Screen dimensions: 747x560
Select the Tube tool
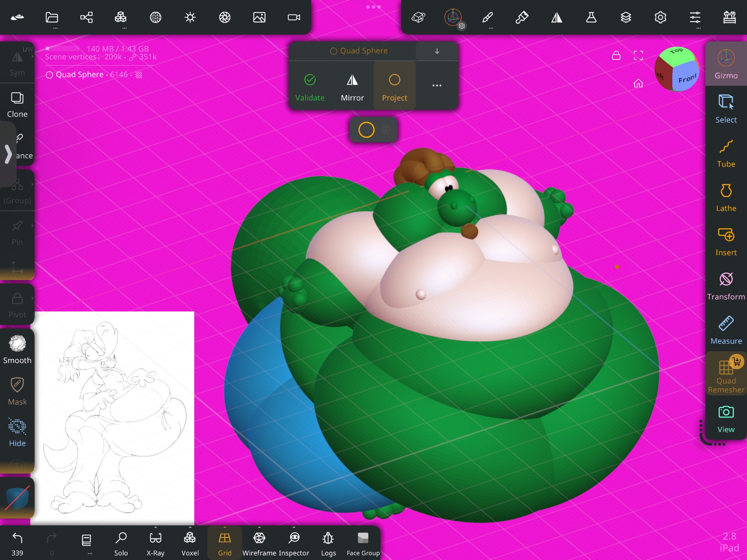pos(726,153)
